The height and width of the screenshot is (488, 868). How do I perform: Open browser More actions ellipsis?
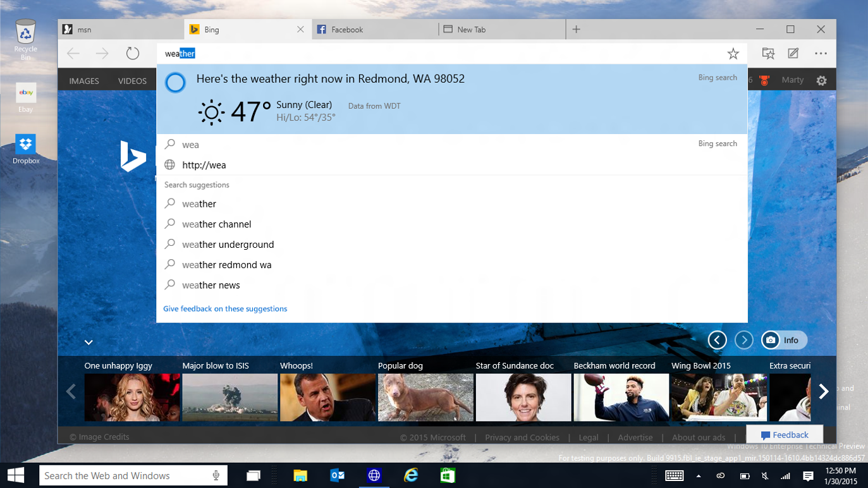pyautogui.click(x=821, y=54)
